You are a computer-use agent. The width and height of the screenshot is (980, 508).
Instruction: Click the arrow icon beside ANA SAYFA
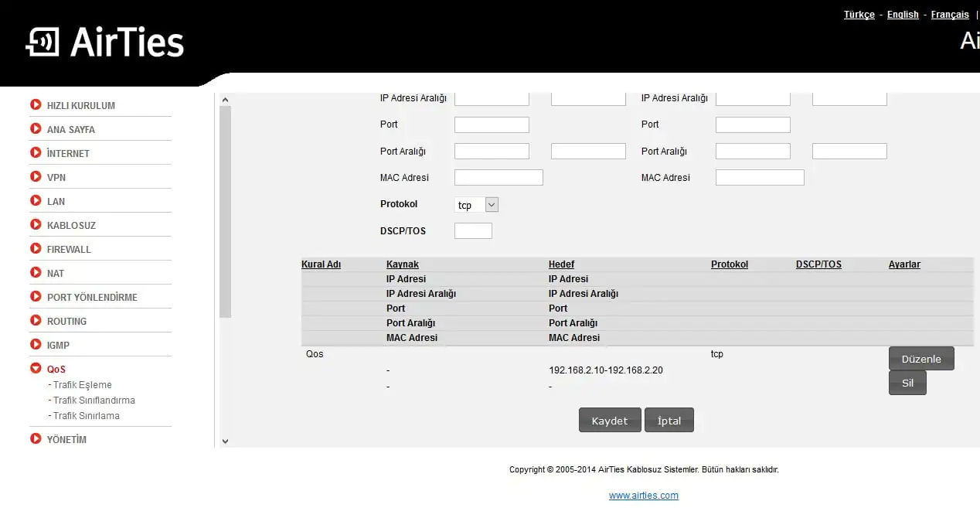[x=36, y=129]
